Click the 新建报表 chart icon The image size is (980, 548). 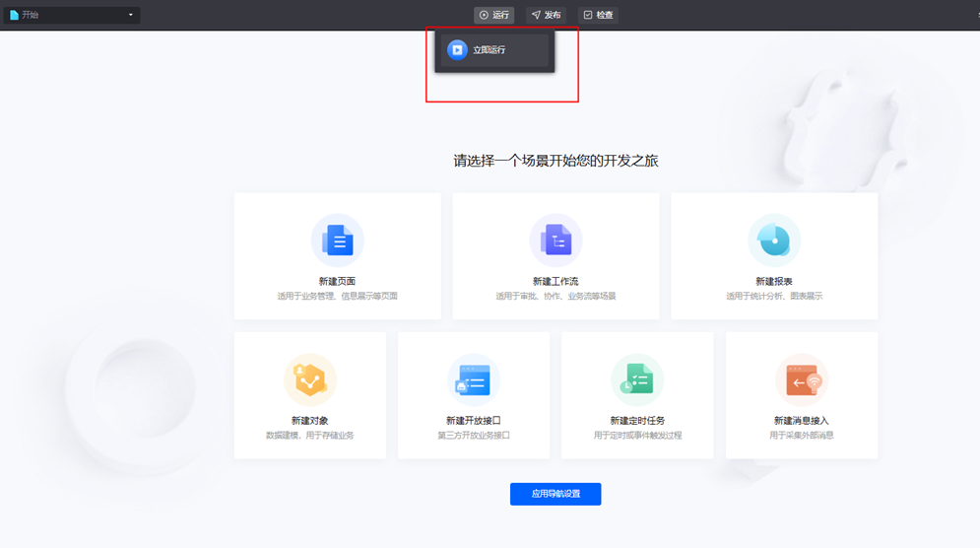(774, 240)
